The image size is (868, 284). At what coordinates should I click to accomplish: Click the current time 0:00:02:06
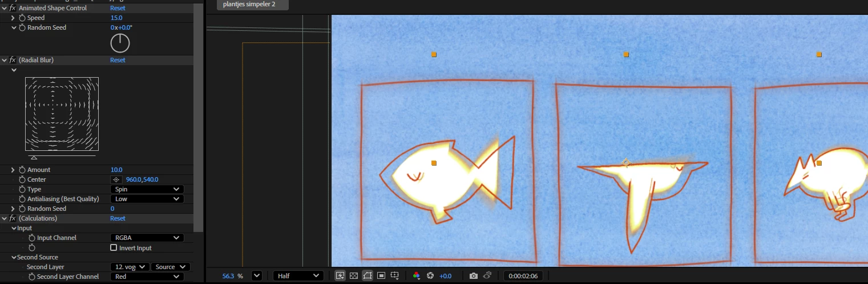[x=523, y=276]
